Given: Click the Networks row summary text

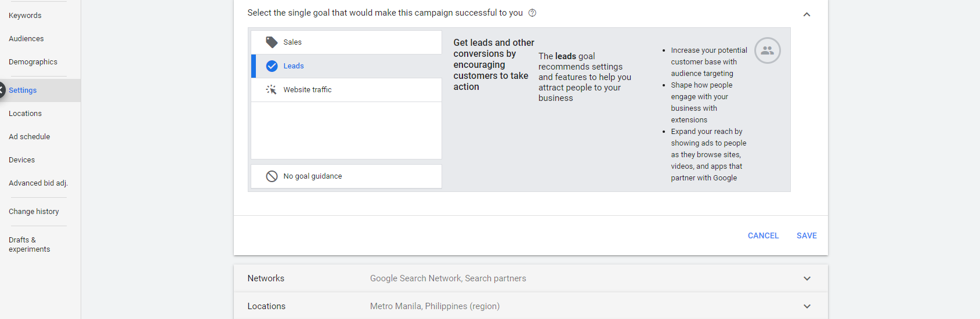Looking at the screenshot, I should 448,278.
